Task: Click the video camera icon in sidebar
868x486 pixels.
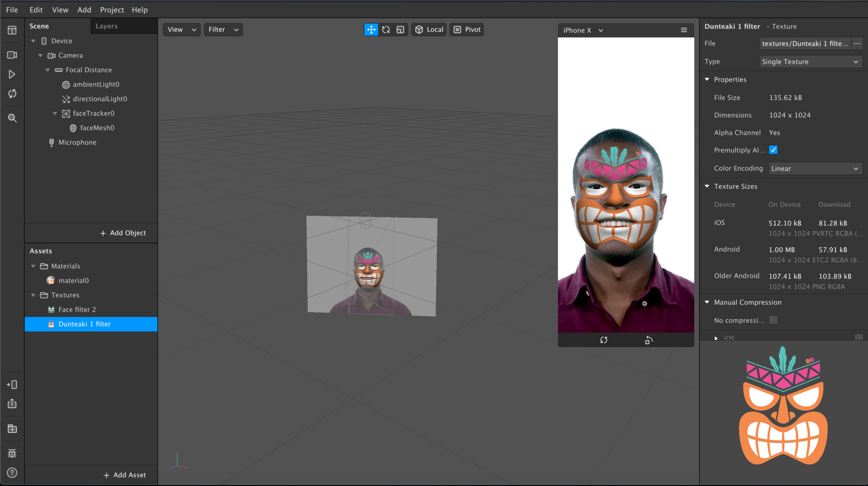Action: 12,55
